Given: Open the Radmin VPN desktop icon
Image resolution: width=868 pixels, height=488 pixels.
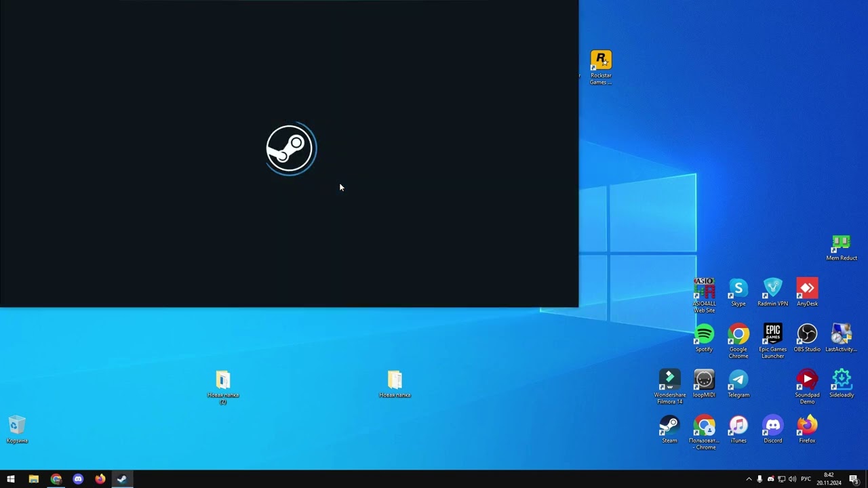Looking at the screenshot, I should pos(772,292).
